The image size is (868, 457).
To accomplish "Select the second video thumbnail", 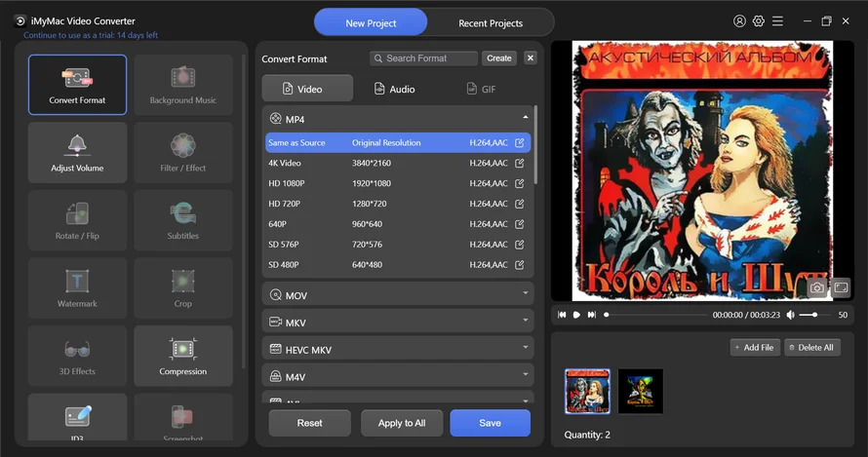I will (641, 392).
